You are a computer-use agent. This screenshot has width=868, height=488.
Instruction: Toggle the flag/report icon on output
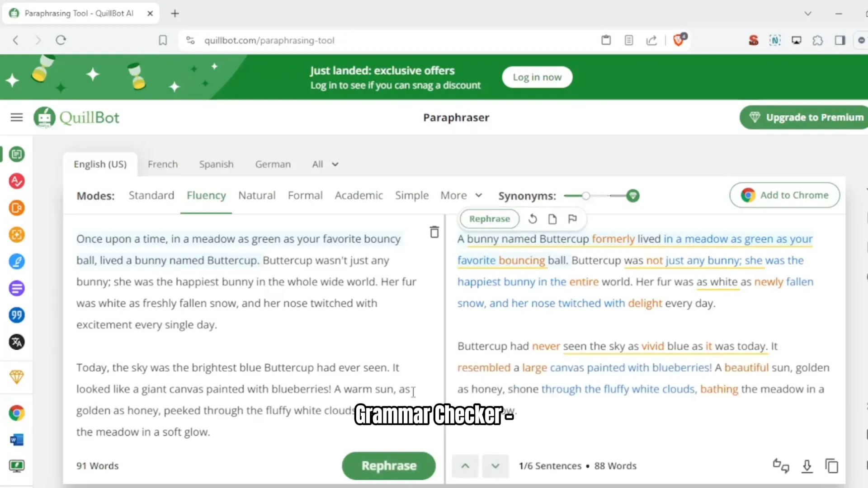pos(572,219)
